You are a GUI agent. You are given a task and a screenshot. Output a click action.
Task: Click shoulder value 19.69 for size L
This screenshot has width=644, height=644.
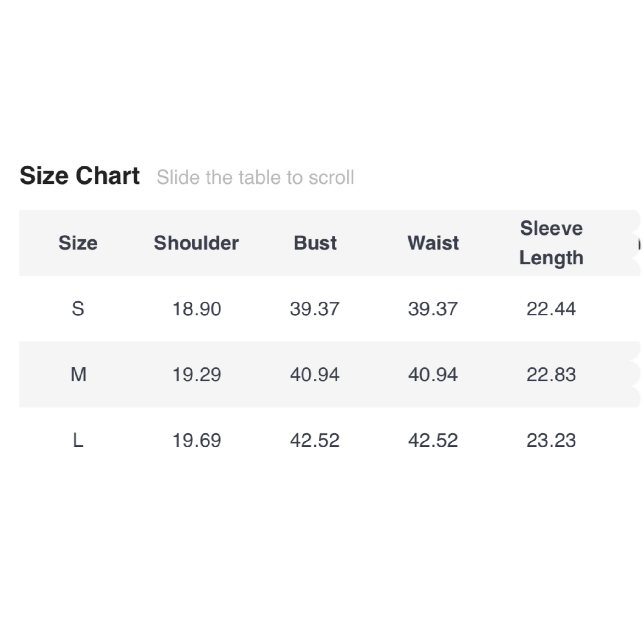click(x=197, y=440)
